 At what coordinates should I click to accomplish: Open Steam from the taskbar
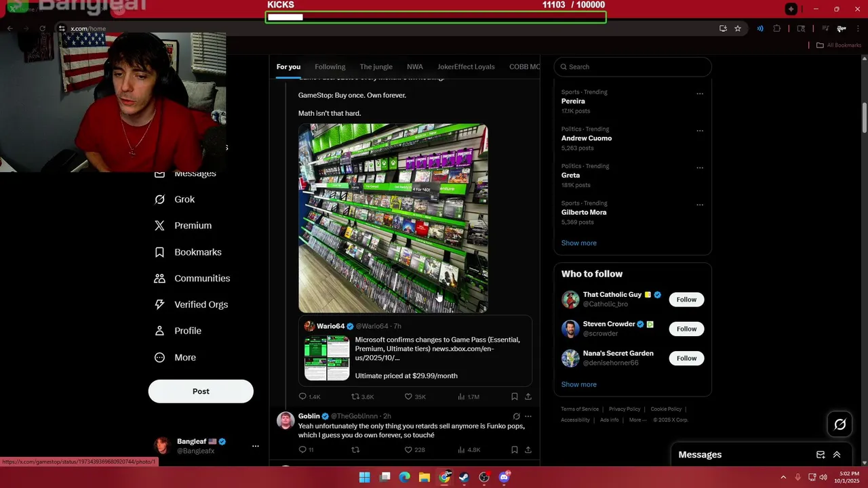(x=465, y=477)
